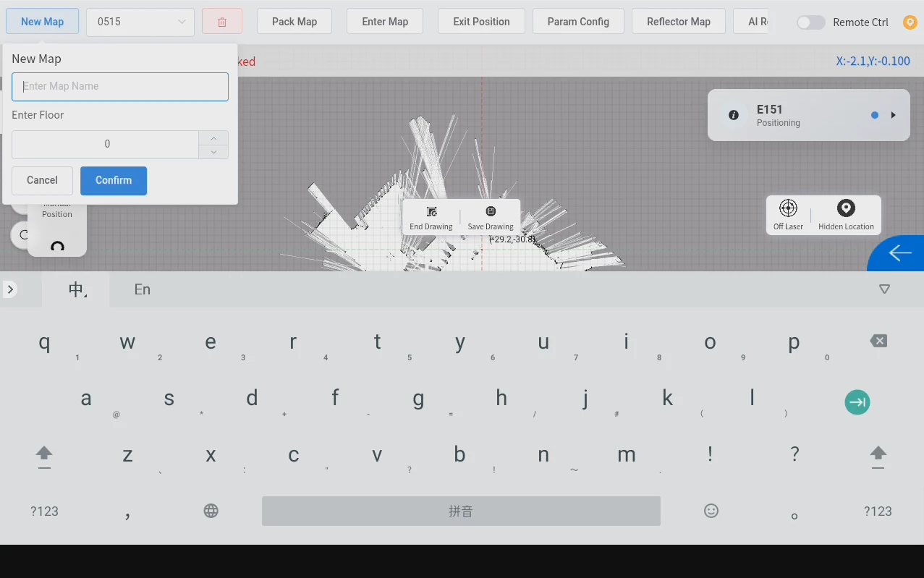Open the Param Config menu item

578,22
